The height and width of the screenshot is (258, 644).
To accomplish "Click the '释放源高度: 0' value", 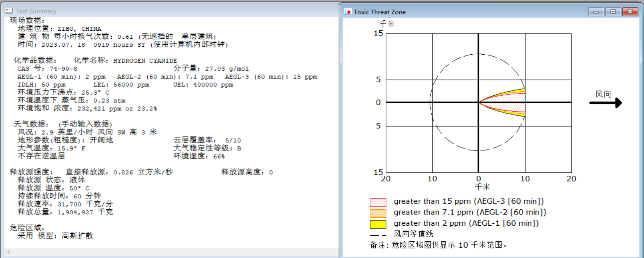I will click(x=247, y=172).
